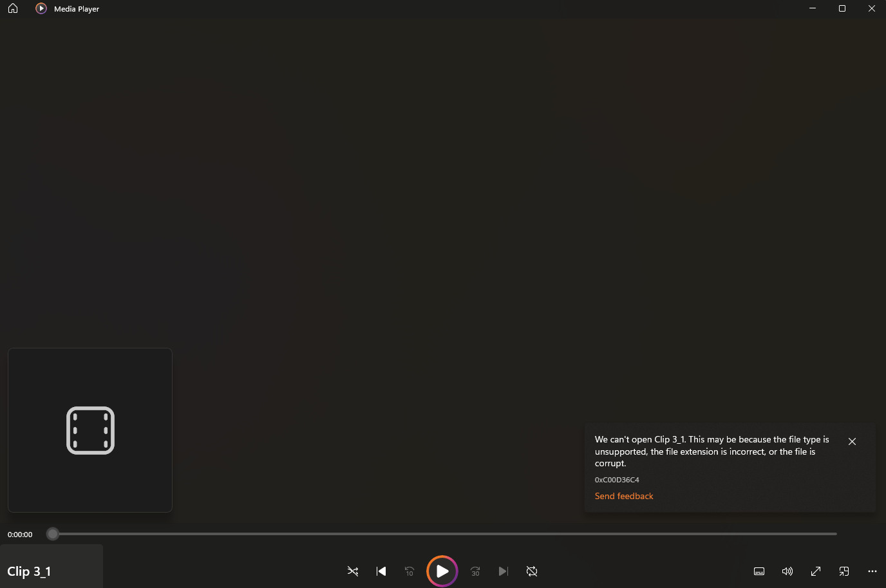Maximize the Media Player window

[x=842, y=8]
